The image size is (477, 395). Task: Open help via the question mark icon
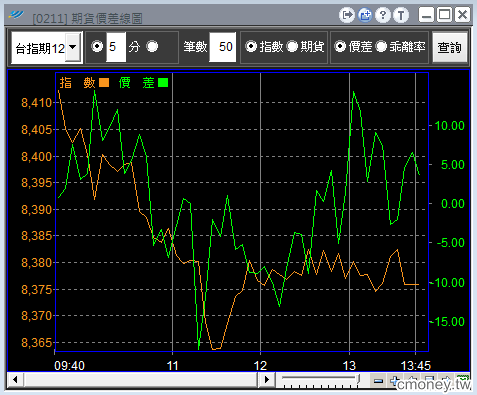pos(383,15)
